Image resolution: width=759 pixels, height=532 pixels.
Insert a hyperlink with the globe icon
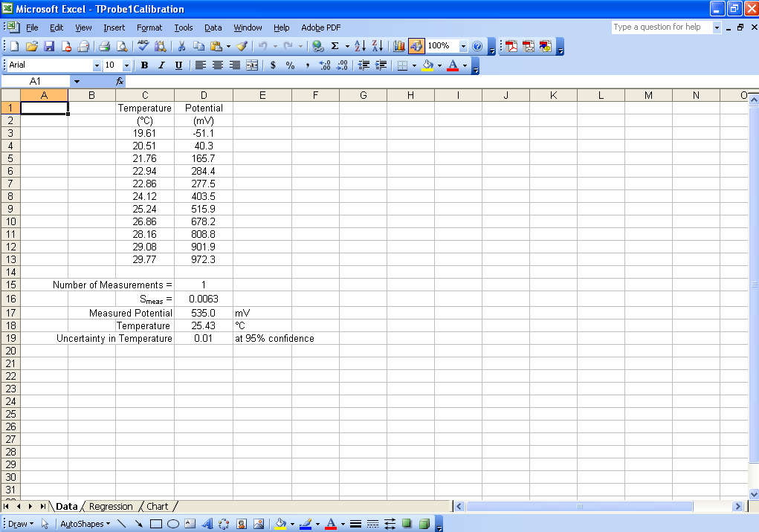(317, 46)
